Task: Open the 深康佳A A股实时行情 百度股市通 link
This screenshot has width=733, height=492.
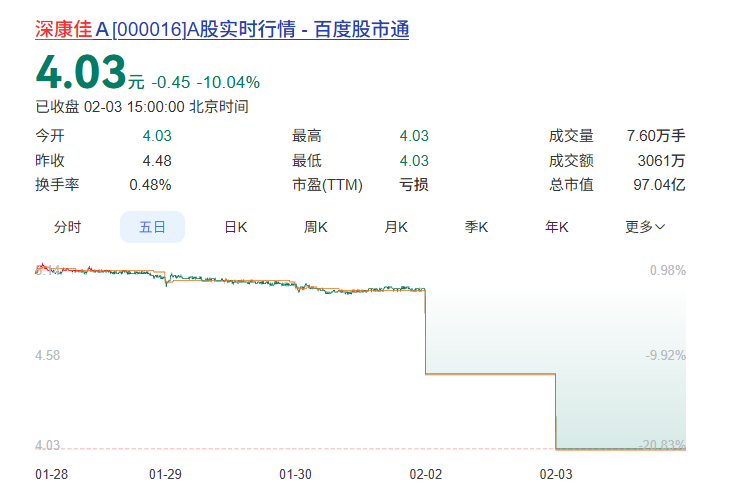Action: [x=222, y=29]
